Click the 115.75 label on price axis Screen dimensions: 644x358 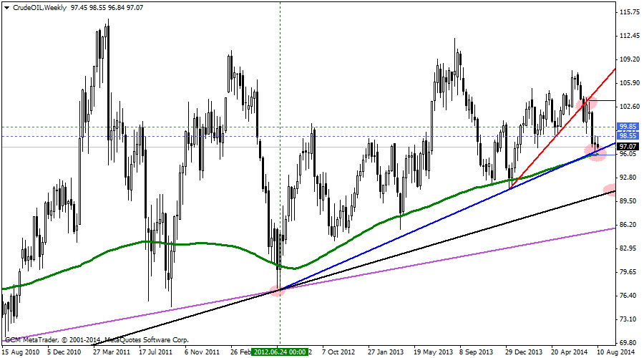tap(630, 12)
